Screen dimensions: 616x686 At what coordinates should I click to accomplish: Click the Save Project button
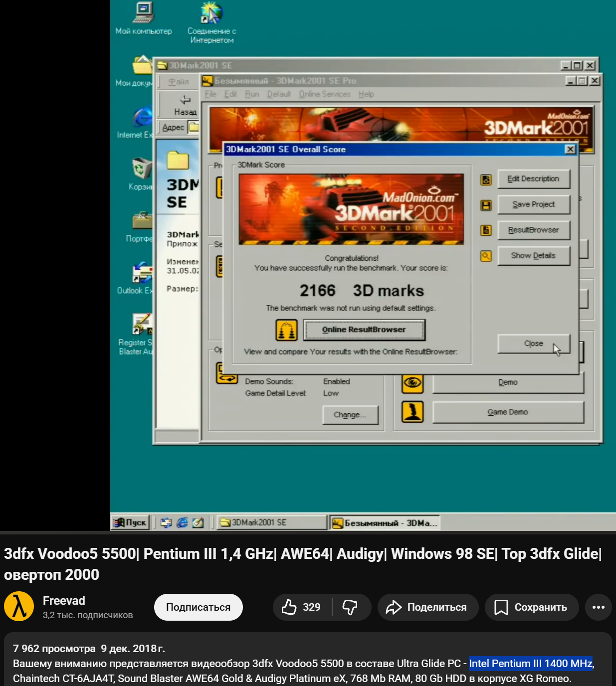pos(534,204)
